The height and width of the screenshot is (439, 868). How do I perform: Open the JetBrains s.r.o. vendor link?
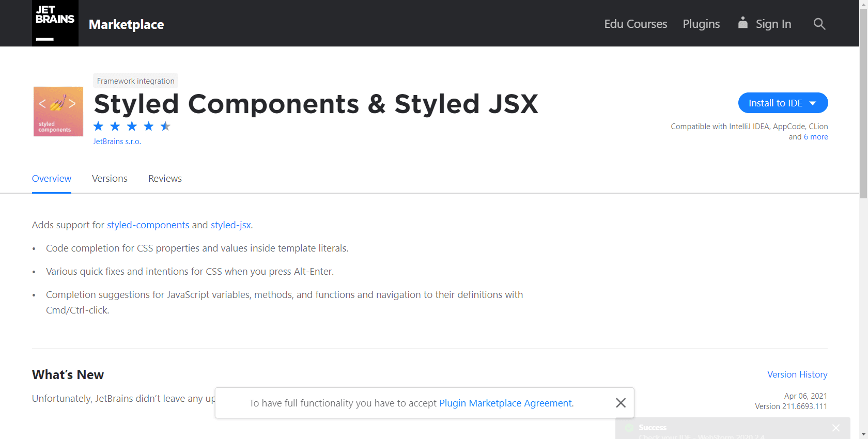117,142
